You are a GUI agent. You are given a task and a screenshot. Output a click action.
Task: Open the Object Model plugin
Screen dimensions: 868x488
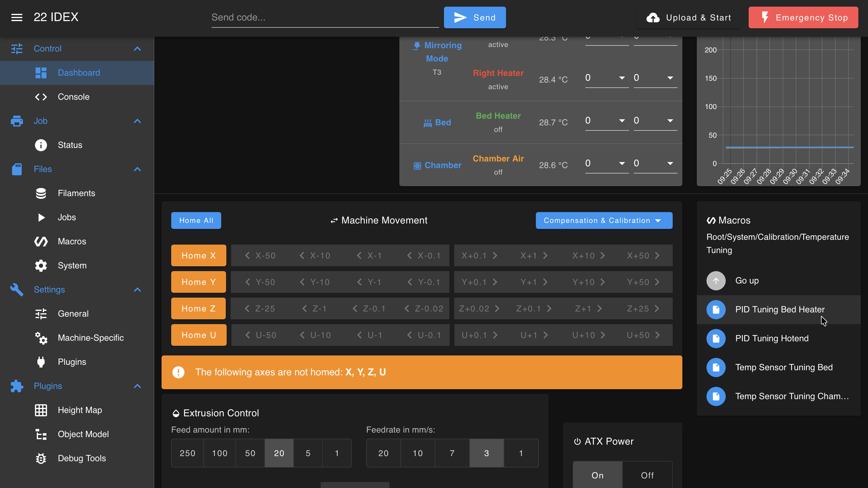[x=77, y=434]
